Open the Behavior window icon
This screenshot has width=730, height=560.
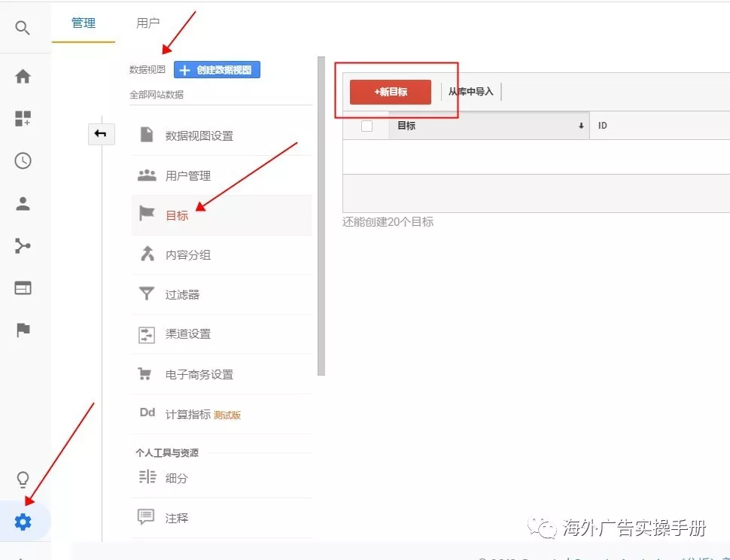pyautogui.click(x=23, y=288)
